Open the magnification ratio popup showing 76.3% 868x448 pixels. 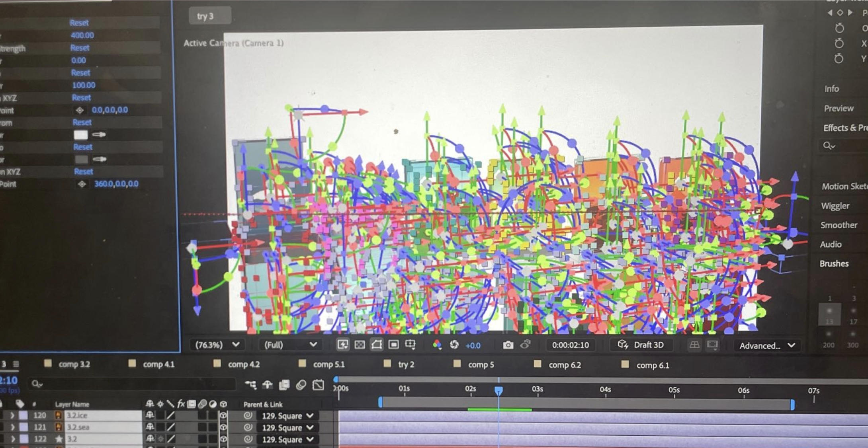pyautogui.click(x=217, y=345)
